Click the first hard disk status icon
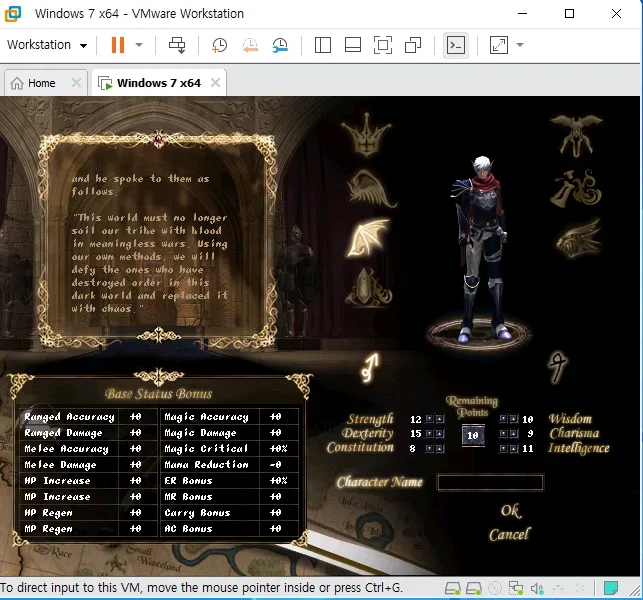Viewport: 643px width, 600px height. tap(453, 588)
